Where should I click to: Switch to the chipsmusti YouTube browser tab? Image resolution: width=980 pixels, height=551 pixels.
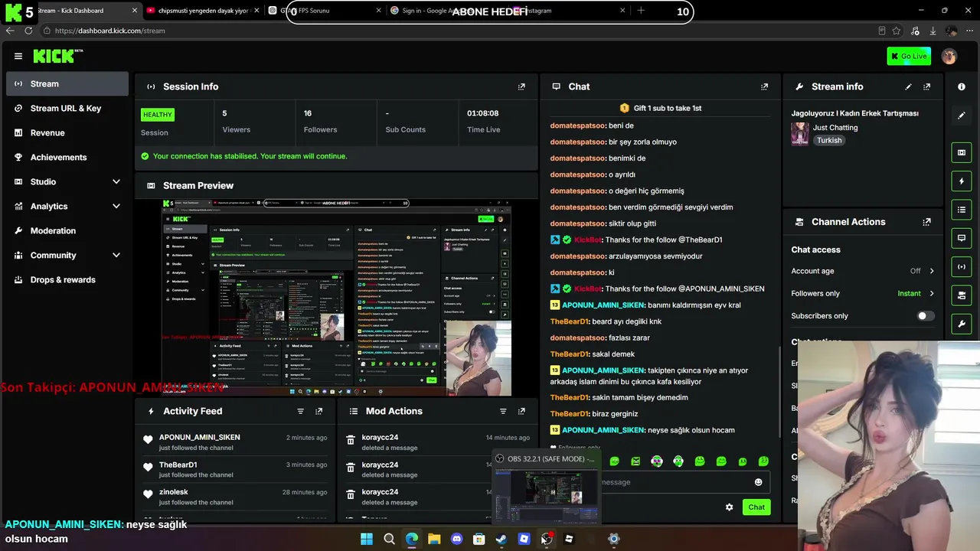(201, 11)
